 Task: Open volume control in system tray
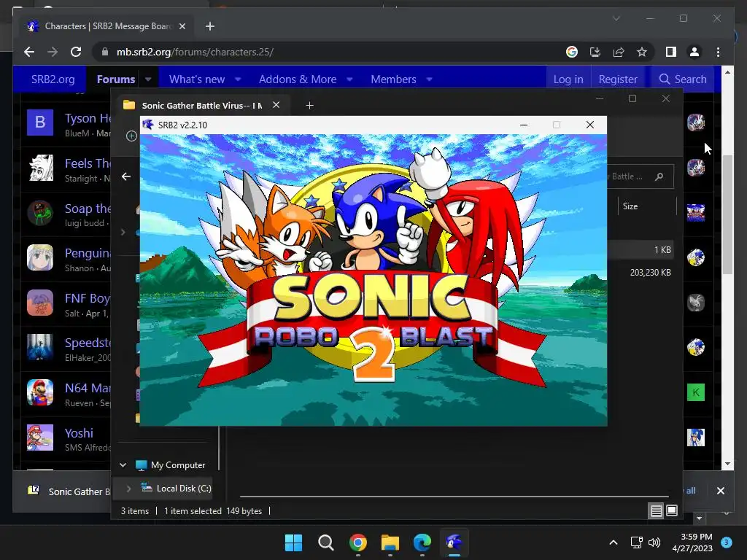click(654, 542)
